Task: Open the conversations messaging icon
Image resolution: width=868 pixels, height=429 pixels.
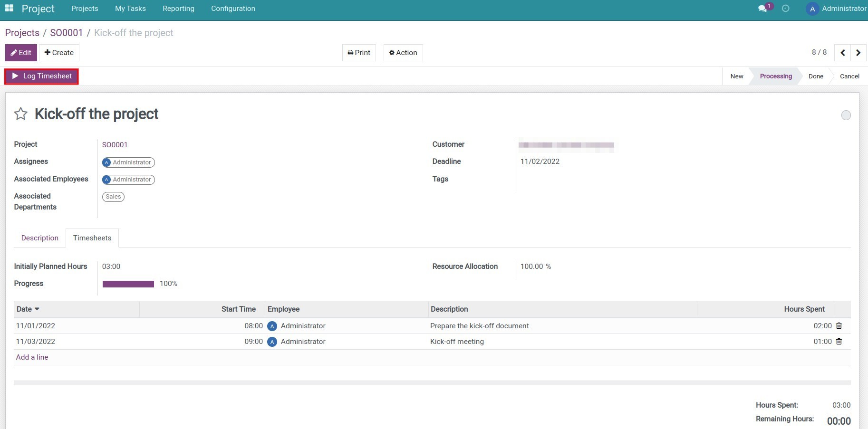Action: [763, 9]
